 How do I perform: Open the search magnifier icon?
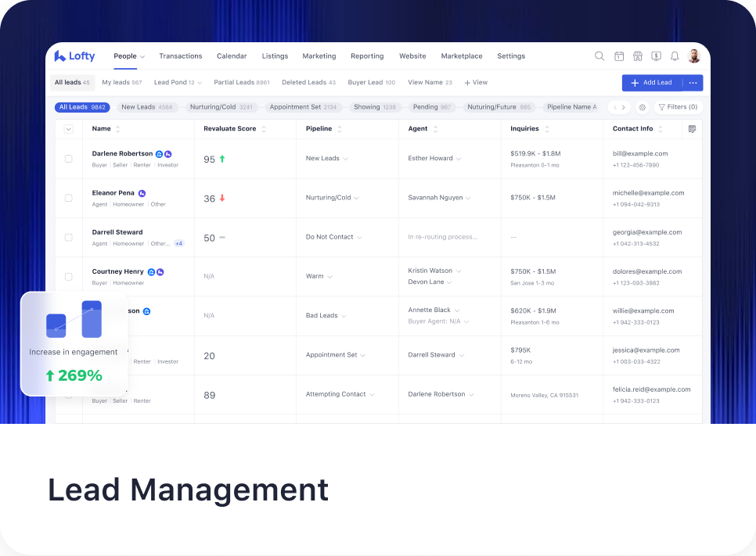[599, 56]
